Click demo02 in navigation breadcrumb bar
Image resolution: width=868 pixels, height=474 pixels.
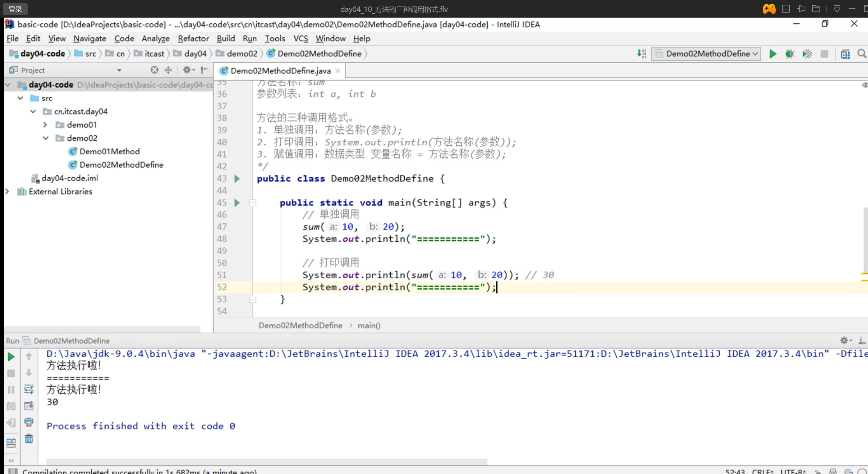click(x=242, y=54)
